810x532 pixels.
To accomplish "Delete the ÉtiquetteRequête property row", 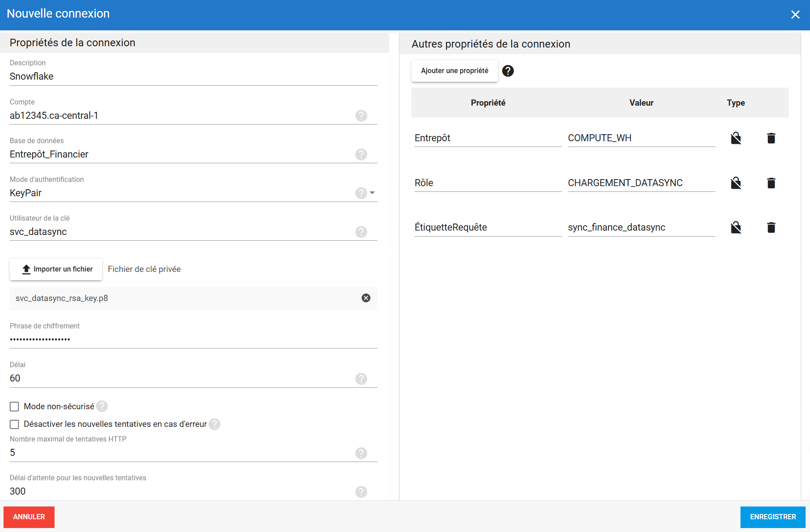I will tap(771, 227).
